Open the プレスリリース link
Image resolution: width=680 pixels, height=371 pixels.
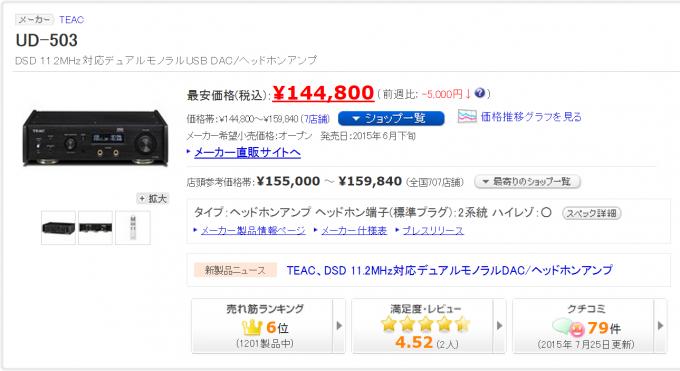tap(433, 230)
